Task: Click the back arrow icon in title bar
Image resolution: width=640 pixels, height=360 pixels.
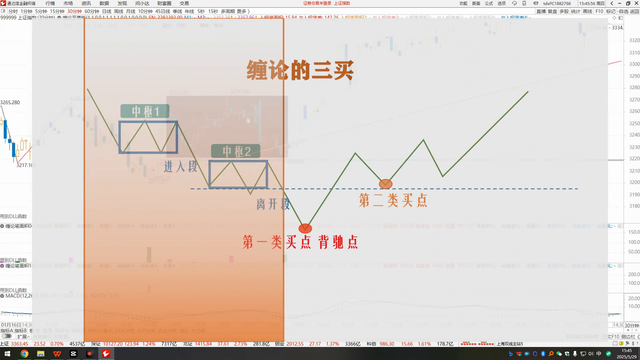Action: [x=612, y=3]
